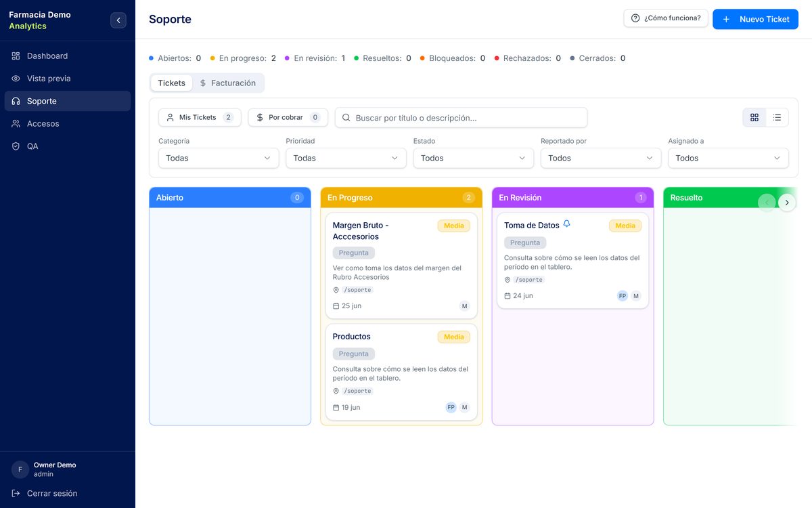This screenshot has width=812, height=508.
Task: Toggle the Mis Tickets filter
Action: (200, 117)
